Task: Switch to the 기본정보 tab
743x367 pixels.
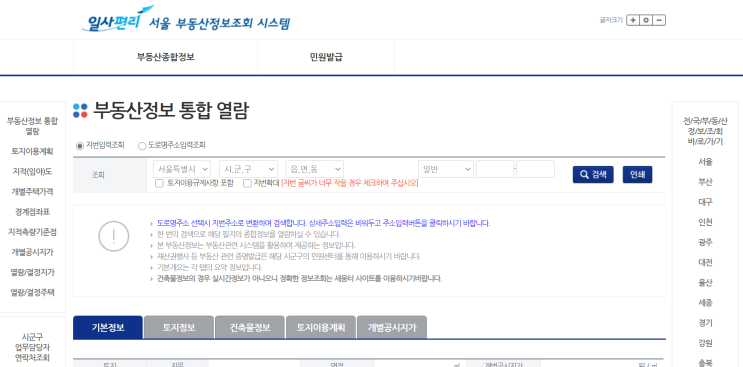Action: coord(108,327)
